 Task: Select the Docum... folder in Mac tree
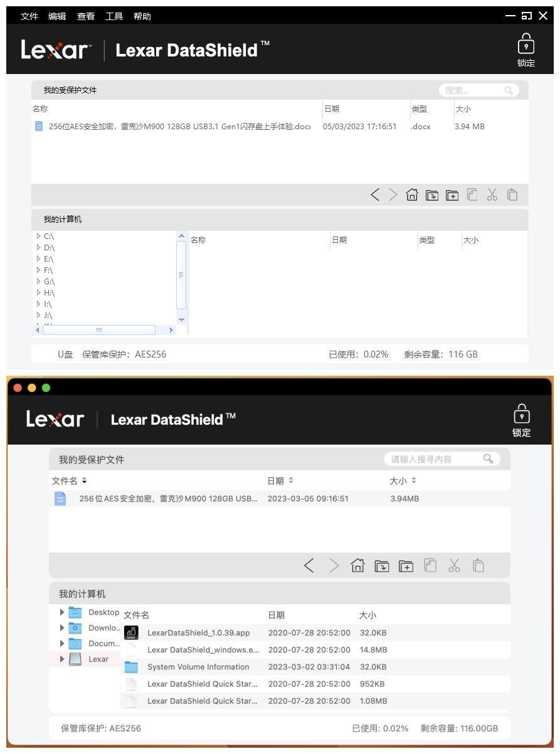point(103,644)
